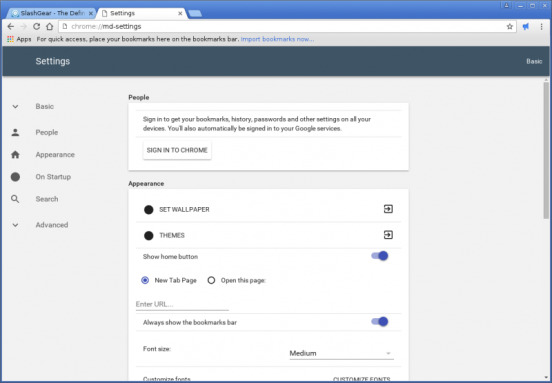
Task: Disable Always show the bookmarks bar
Action: (x=380, y=321)
